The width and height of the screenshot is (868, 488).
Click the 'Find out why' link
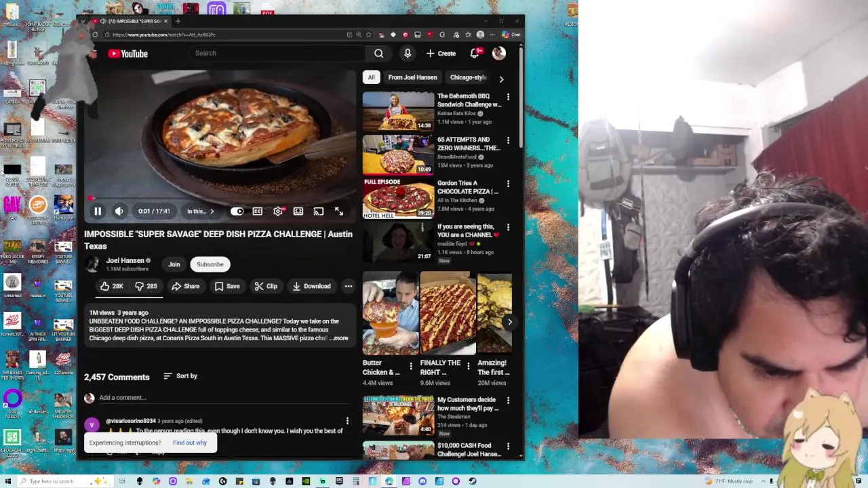click(x=190, y=443)
